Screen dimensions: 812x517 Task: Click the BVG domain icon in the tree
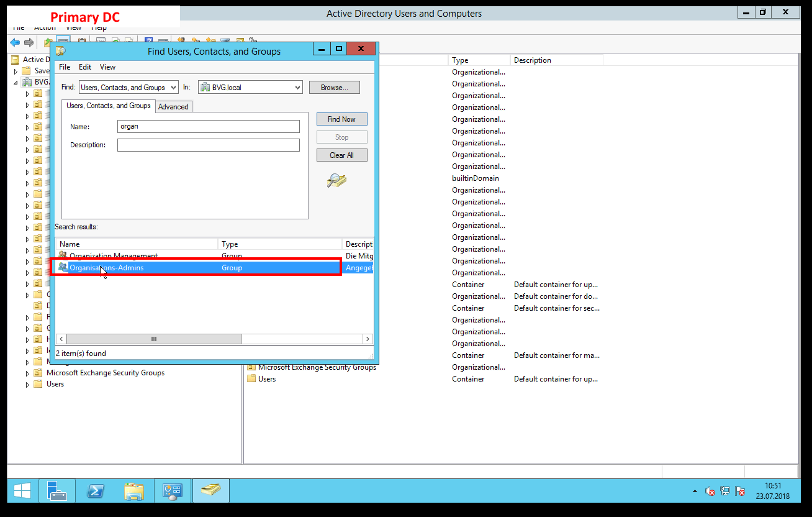click(x=27, y=82)
